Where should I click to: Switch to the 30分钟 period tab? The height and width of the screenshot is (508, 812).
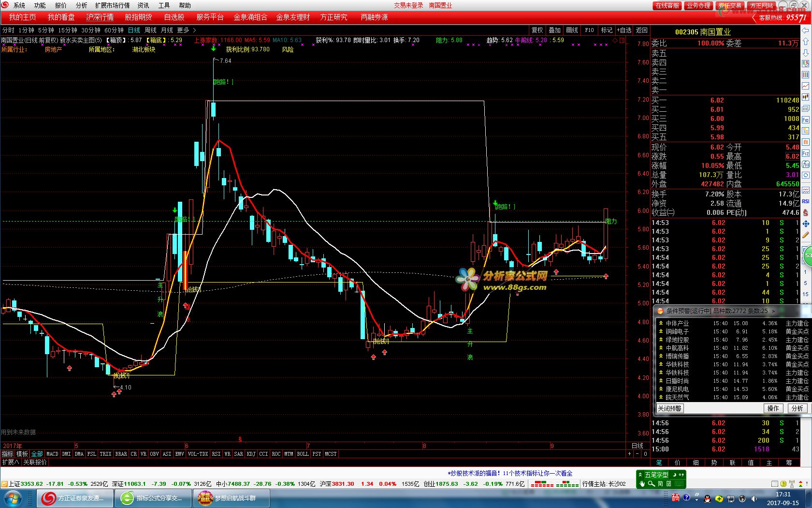(x=90, y=30)
